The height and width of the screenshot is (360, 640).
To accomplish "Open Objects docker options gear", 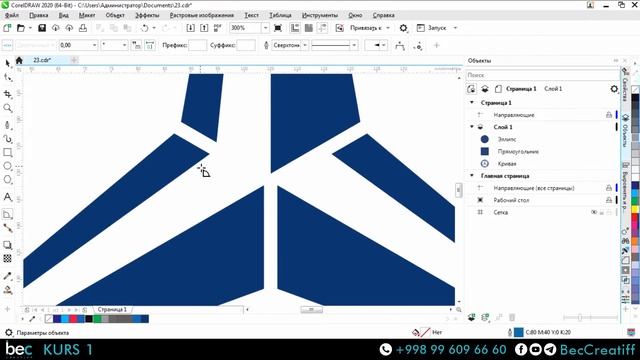I will (614, 89).
